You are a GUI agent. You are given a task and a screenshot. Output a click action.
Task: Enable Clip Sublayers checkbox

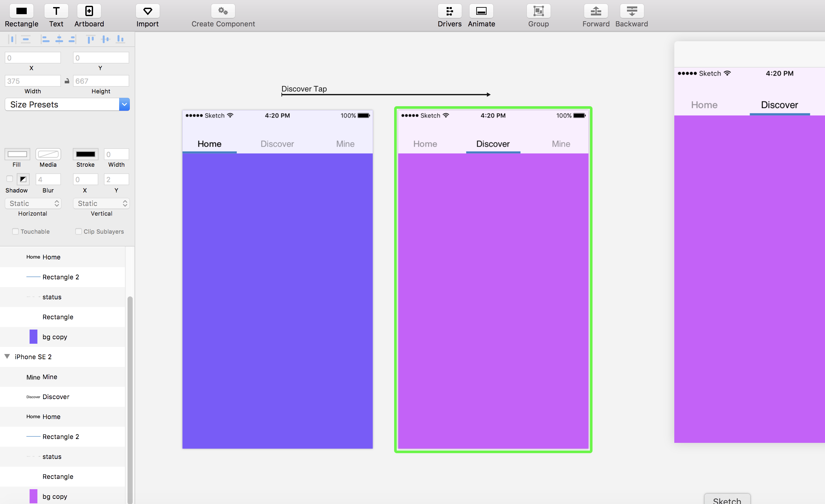[x=78, y=231]
